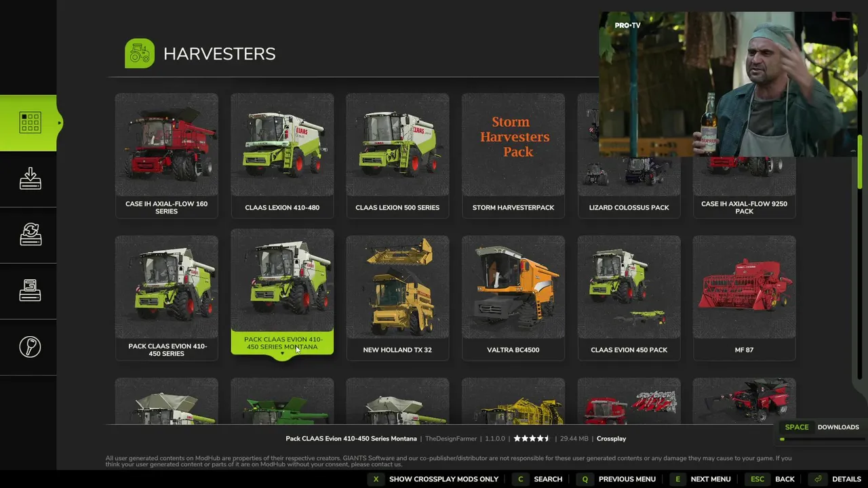Viewport: 868px width, 488px height.
Task: Open the mod updates sidebar icon
Action: click(30, 235)
